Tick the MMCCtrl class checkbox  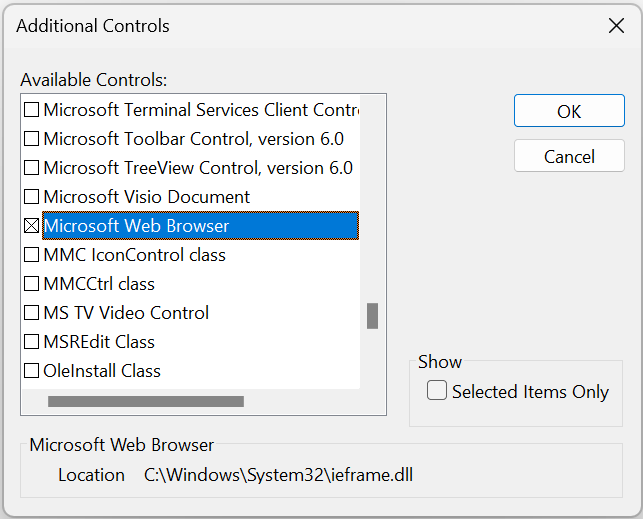(x=32, y=284)
